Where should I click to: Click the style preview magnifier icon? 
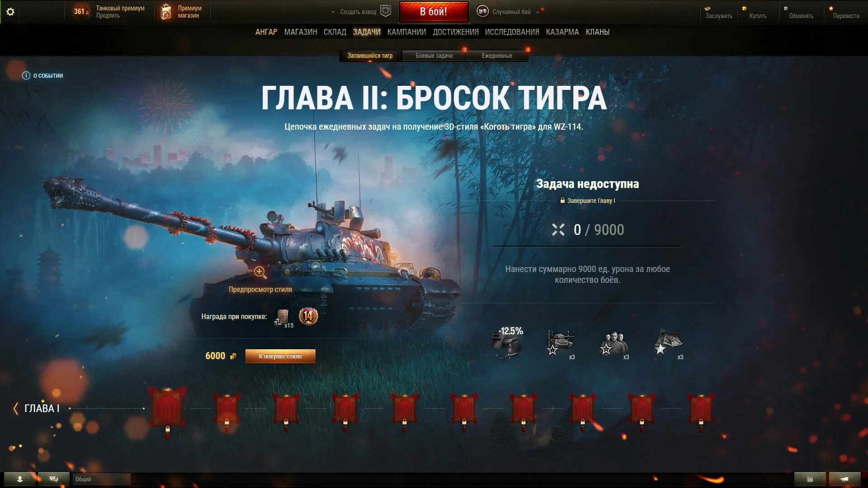tap(259, 272)
